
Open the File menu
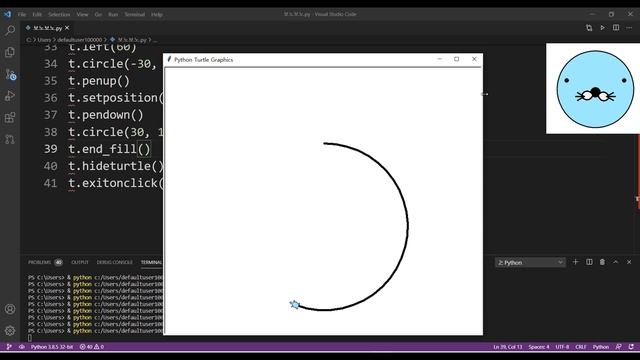(x=22, y=14)
